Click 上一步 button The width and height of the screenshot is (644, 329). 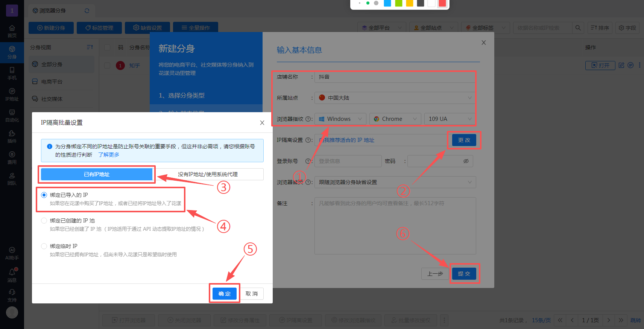[435, 274]
